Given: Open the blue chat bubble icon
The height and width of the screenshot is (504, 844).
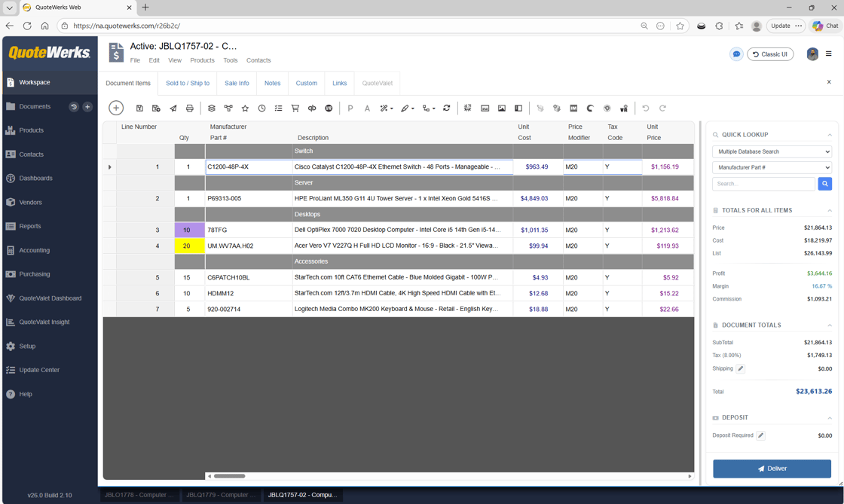Looking at the screenshot, I should pyautogui.click(x=736, y=54).
